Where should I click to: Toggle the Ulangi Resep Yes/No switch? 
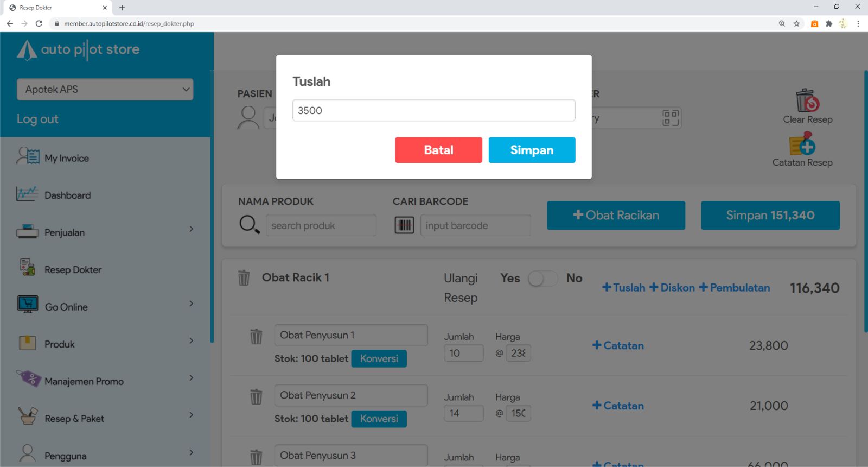point(542,279)
